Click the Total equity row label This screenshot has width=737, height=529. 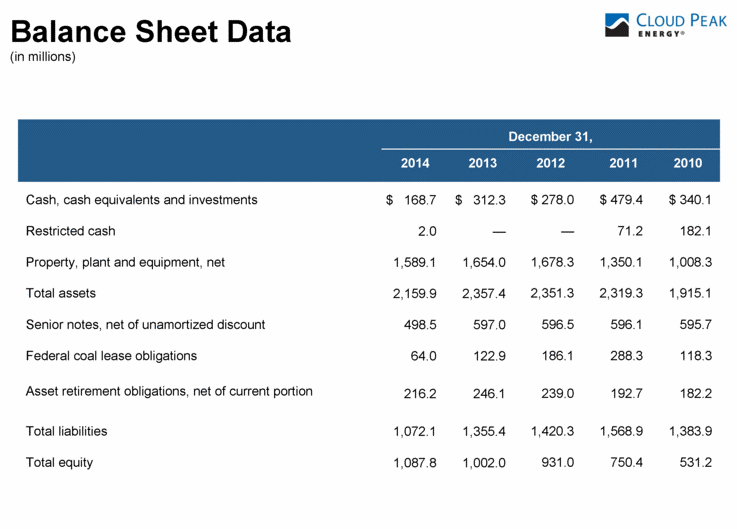(x=60, y=463)
